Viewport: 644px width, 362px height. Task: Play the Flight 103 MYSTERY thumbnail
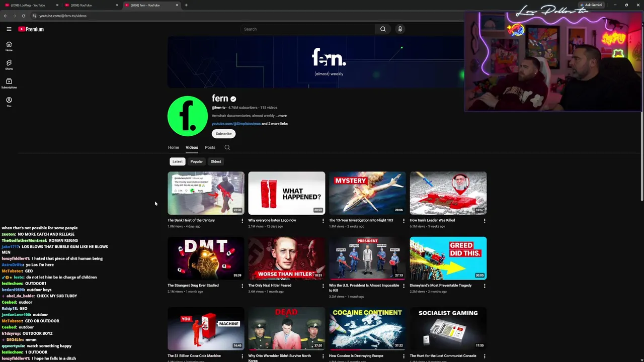367,193
